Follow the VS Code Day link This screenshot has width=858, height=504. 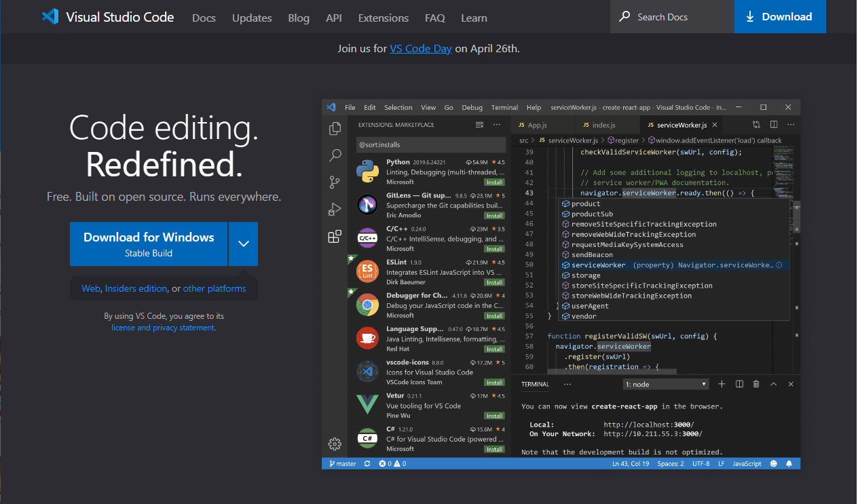point(421,48)
